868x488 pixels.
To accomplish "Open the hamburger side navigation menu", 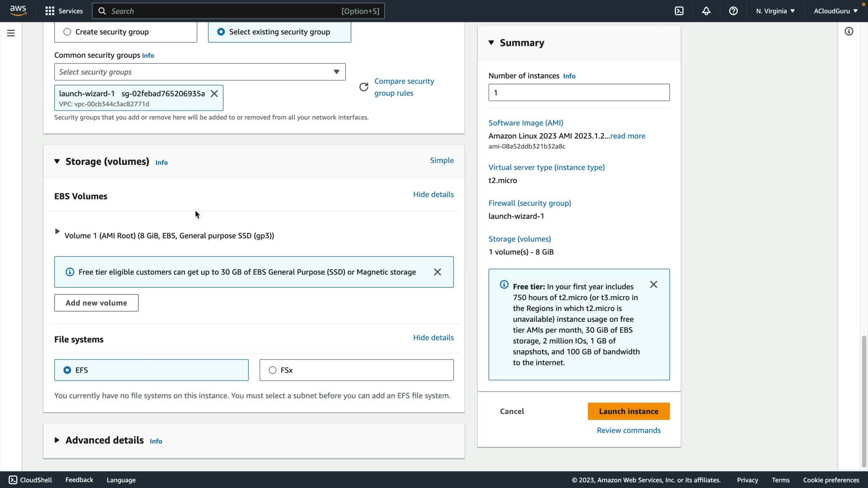I will point(11,33).
